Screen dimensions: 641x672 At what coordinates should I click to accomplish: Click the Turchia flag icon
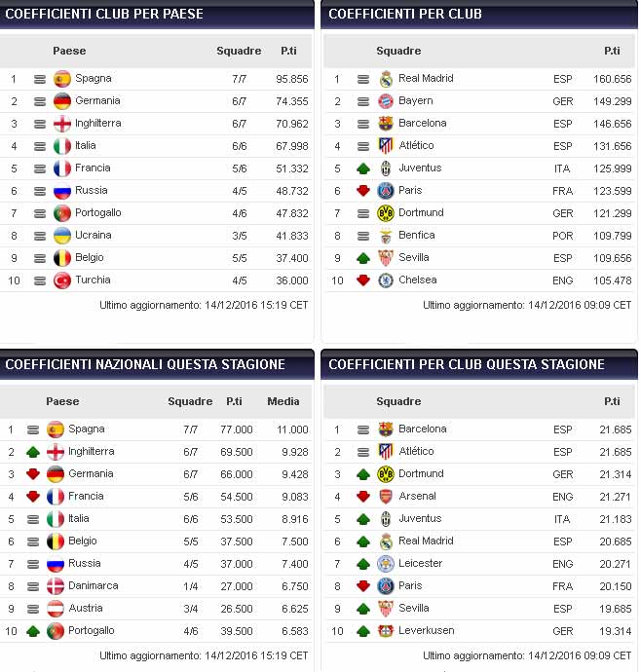tap(62, 280)
